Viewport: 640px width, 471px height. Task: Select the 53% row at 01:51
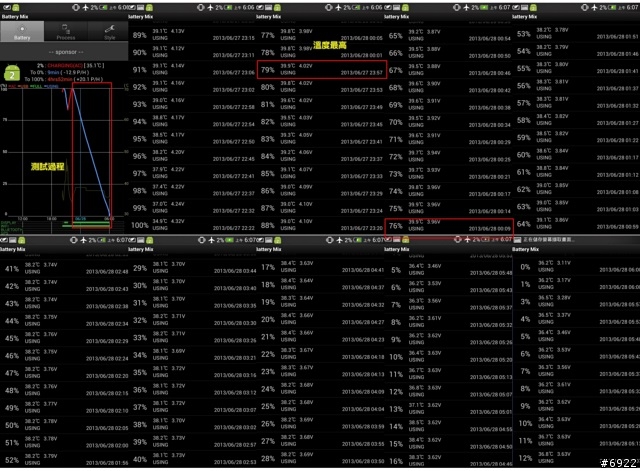[576, 33]
